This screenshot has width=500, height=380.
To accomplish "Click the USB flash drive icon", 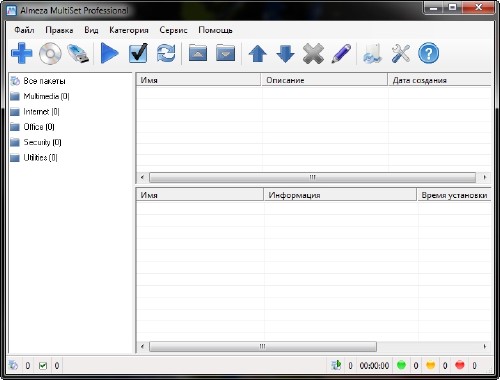I will point(78,53).
